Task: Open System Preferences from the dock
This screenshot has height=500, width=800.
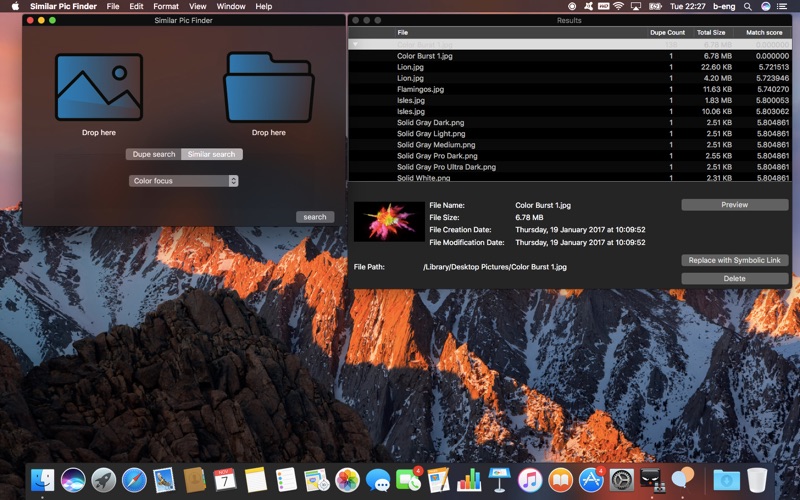Action: [622, 480]
